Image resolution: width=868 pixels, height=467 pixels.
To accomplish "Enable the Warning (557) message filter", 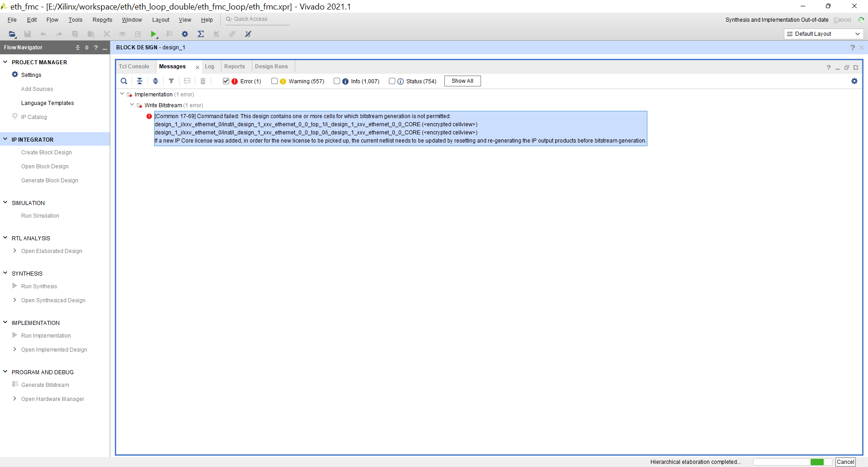I will pos(274,81).
